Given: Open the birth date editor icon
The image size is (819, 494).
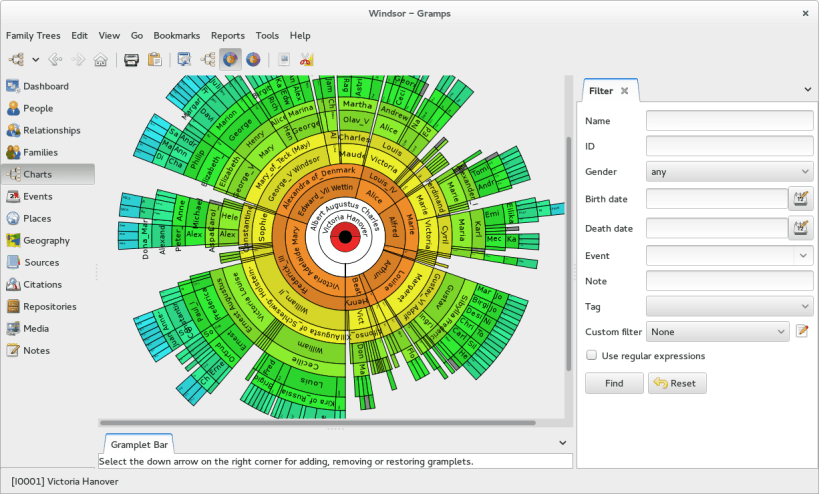Looking at the screenshot, I should (x=800, y=199).
